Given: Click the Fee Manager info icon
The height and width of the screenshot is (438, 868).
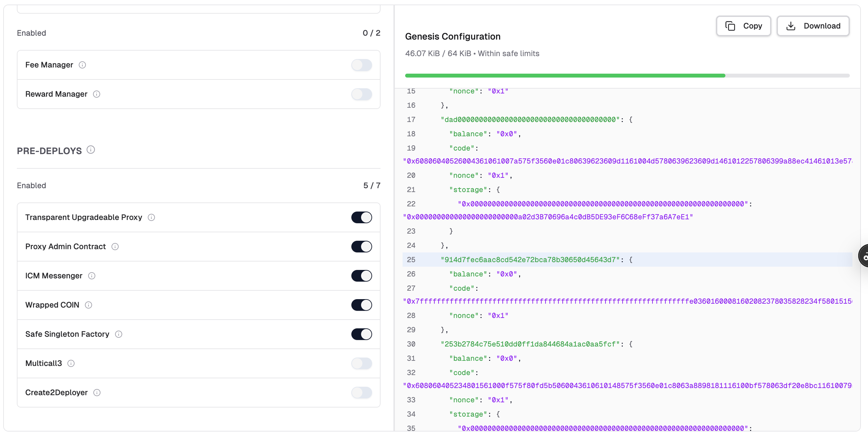Looking at the screenshot, I should click(x=82, y=65).
